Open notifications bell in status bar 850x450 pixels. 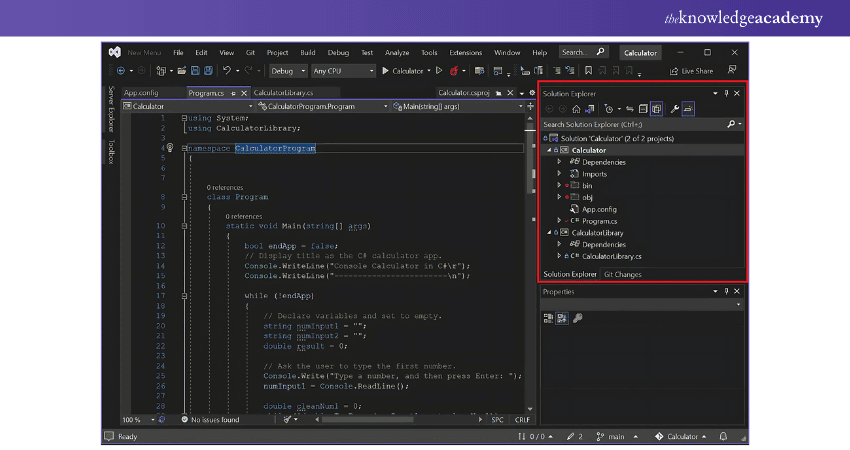click(721, 437)
